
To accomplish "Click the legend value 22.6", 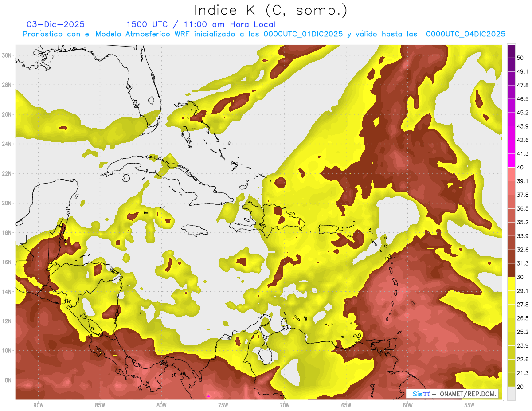I will 523,359.
